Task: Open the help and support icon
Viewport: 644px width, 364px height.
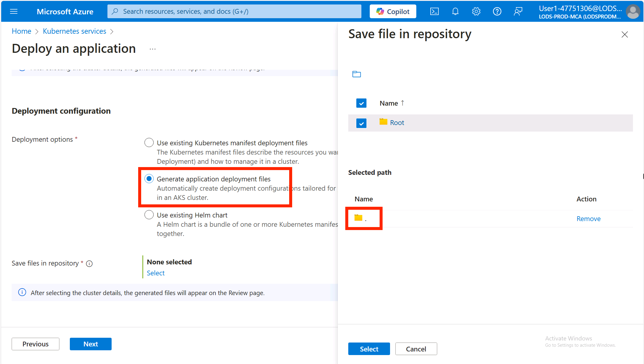Action: click(x=497, y=11)
